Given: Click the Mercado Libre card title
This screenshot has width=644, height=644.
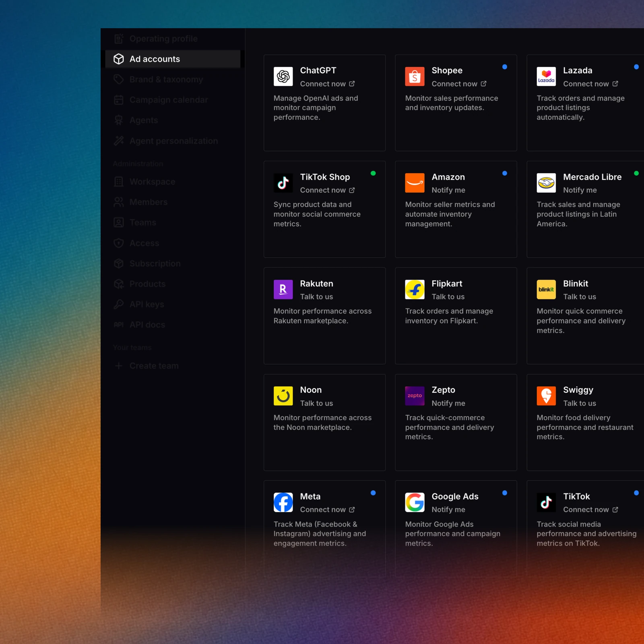Looking at the screenshot, I should tap(592, 177).
